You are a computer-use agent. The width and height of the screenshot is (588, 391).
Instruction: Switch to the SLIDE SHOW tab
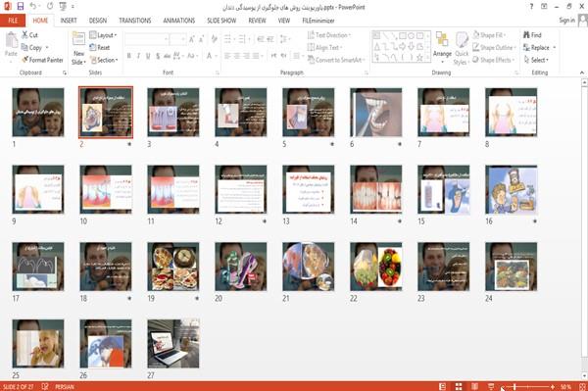[x=221, y=21]
